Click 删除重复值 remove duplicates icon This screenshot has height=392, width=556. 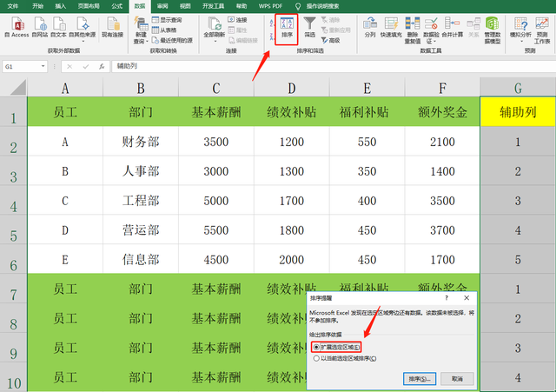[413, 30]
